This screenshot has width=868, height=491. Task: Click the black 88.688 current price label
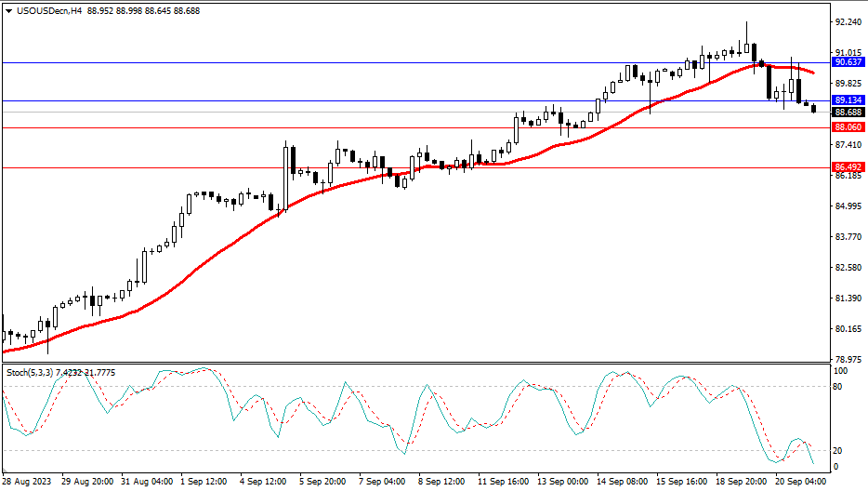point(848,113)
